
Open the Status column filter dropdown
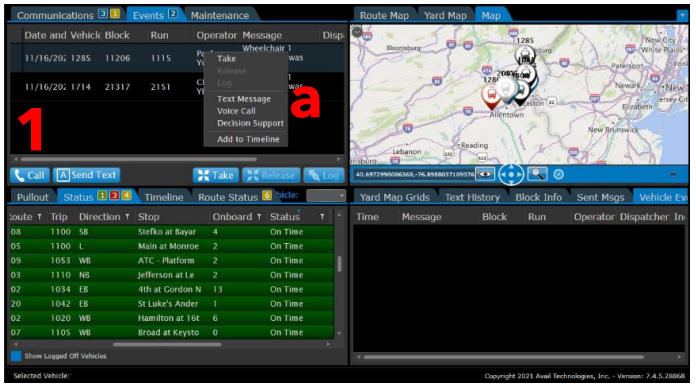(x=322, y=217)
